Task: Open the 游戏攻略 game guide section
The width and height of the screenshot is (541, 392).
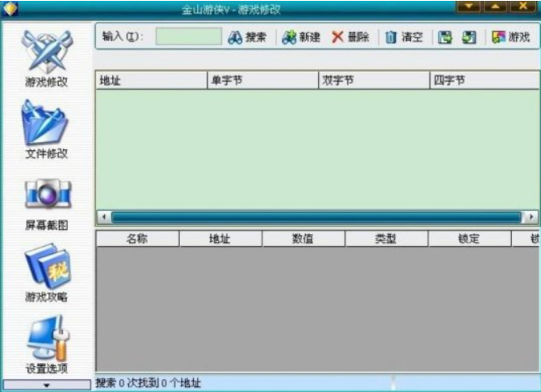Action: (x=47, y=273)
